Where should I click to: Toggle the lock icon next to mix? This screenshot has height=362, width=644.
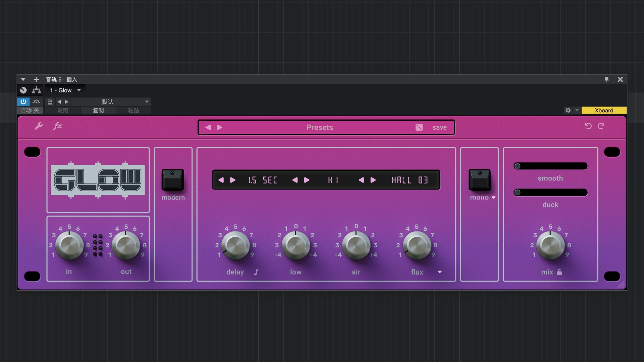559,272
